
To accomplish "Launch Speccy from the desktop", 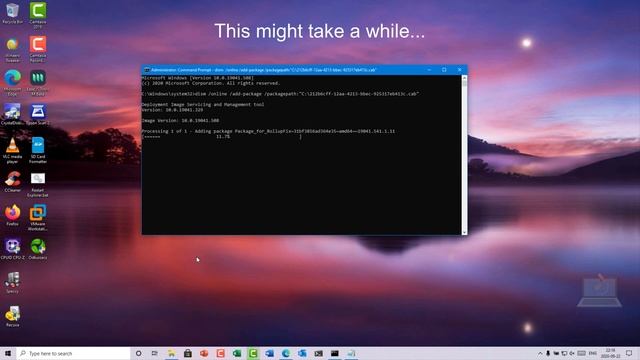I will 12,282.
